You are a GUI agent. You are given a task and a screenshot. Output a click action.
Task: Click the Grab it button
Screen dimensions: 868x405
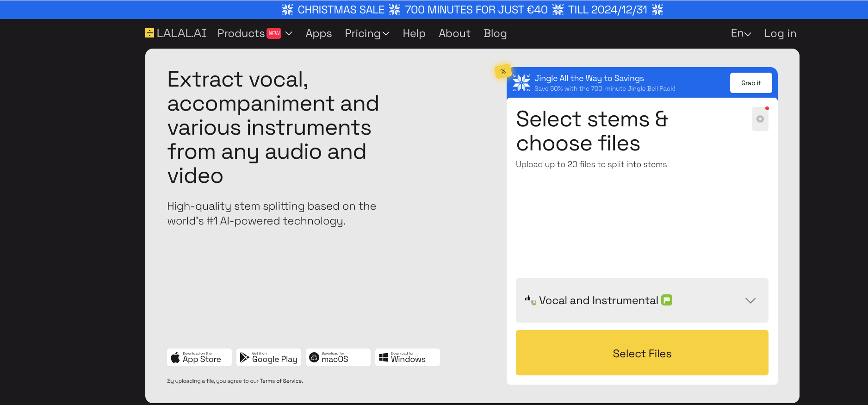(751, 83)
